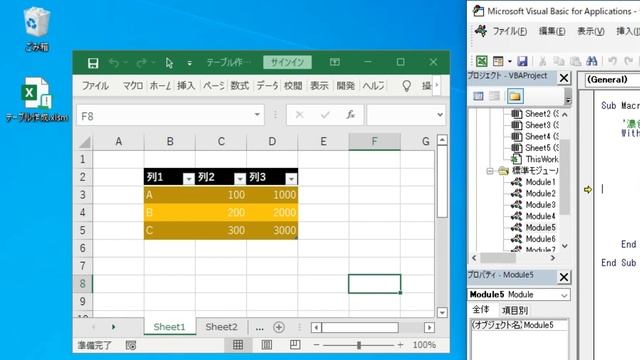Select cell containing 2000
This screenshot has height=360, width=640.
pos(272,212)
